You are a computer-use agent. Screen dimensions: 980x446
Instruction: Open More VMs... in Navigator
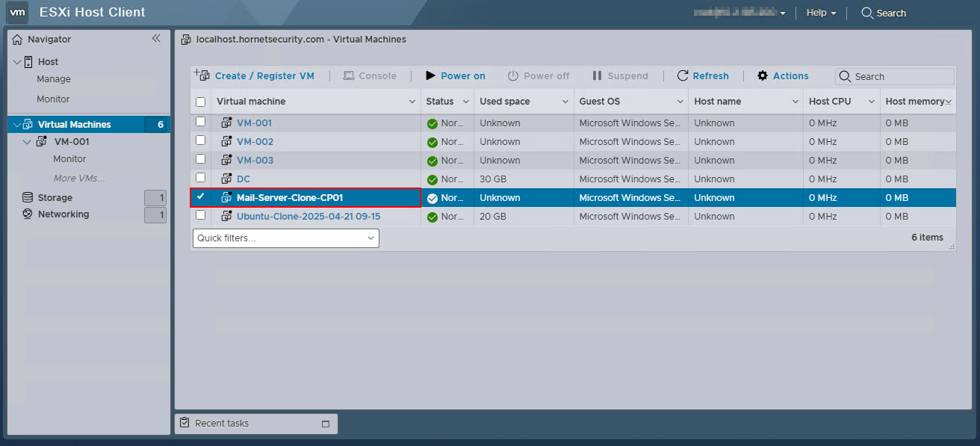79,179
